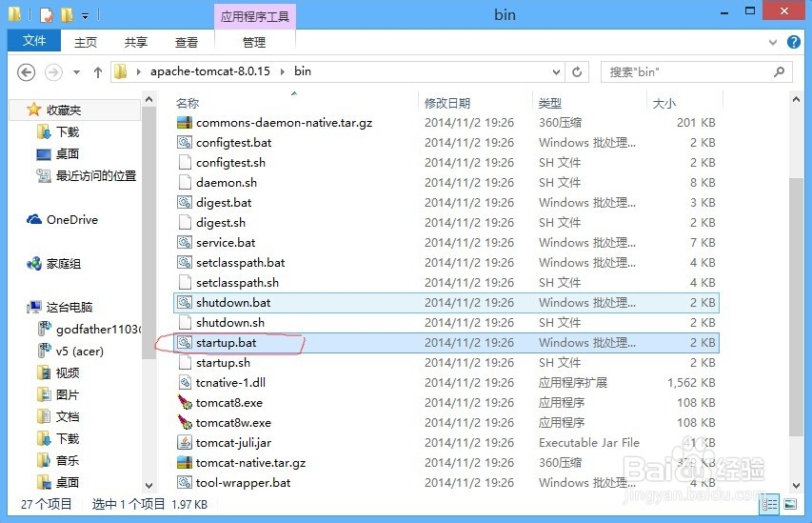The height and width of the screenshot is (523, 812).
Task: Expand the address bar history dropdown
Action: [556, 72]
